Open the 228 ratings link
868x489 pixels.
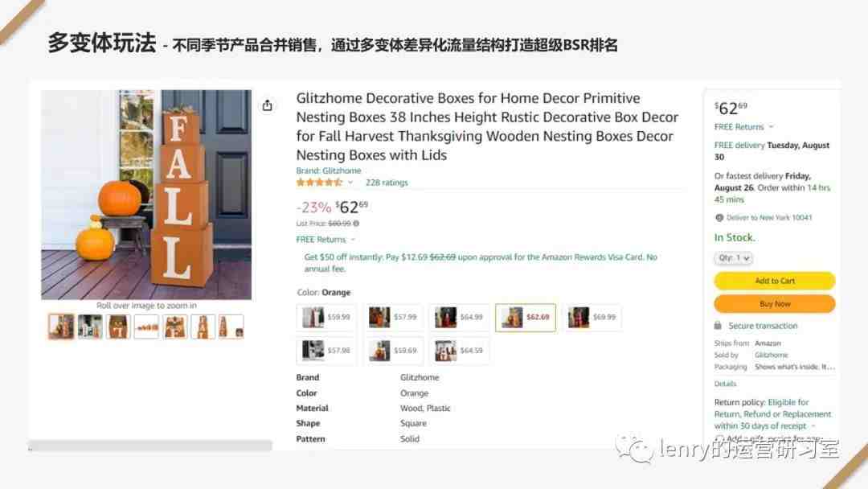click(387, 183)
